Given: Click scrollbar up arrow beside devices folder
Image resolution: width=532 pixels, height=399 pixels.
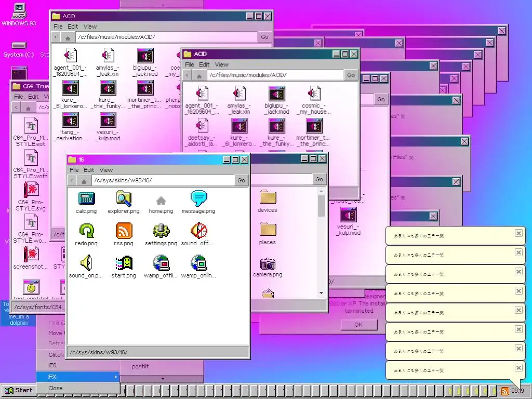Looking at the screenshot, I should tap(321, 192).
